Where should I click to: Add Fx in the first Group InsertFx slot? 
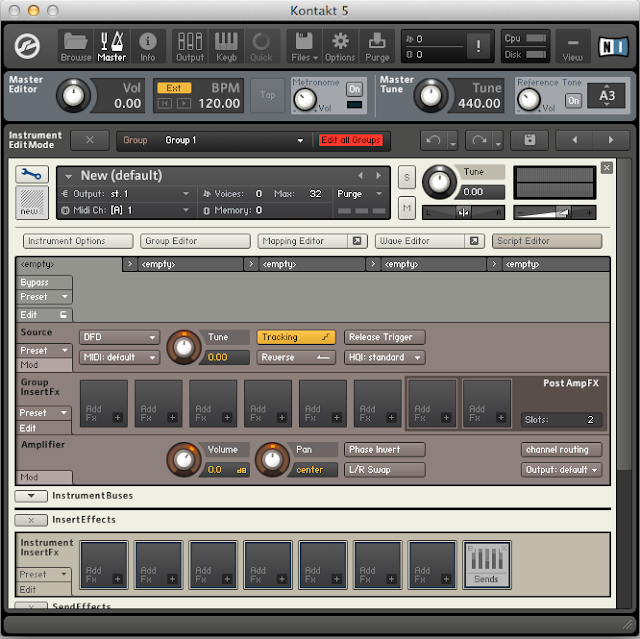click(x=104, y=404)
